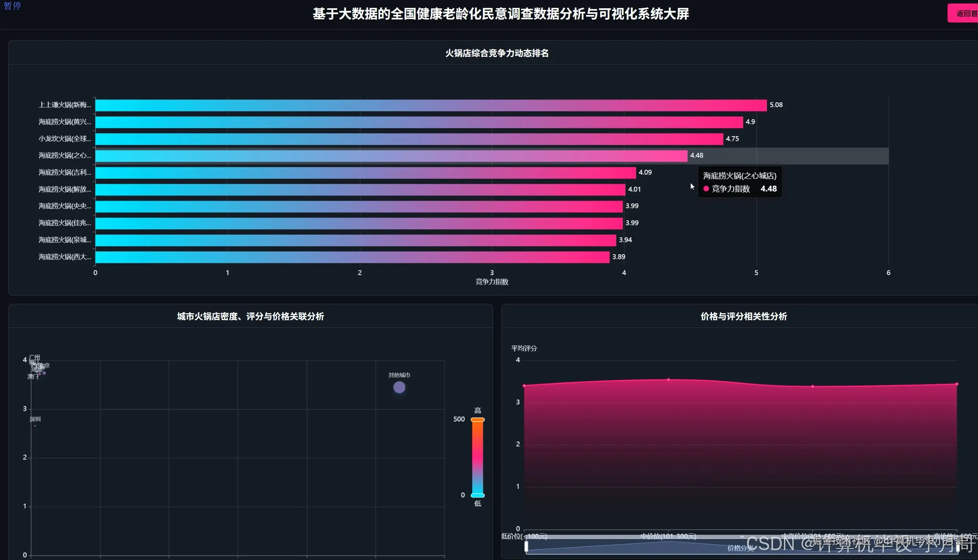Click the middle of color gradient bar
The width and height of the screenshot is (978, 560).
pyautogui.click(x=477, y=457)
